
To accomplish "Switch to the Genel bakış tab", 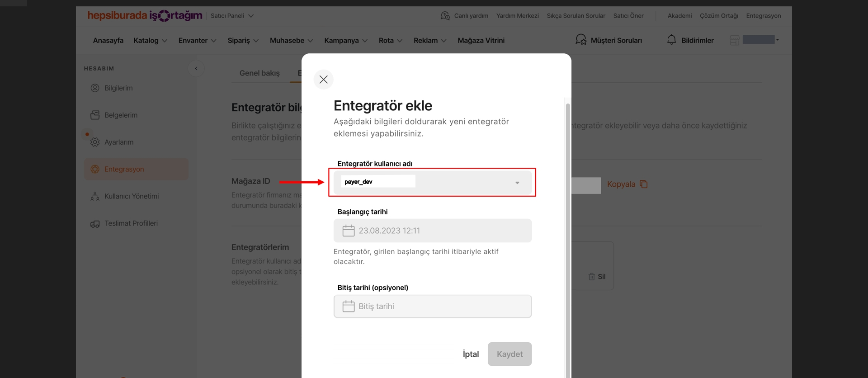I will [259, 73].
